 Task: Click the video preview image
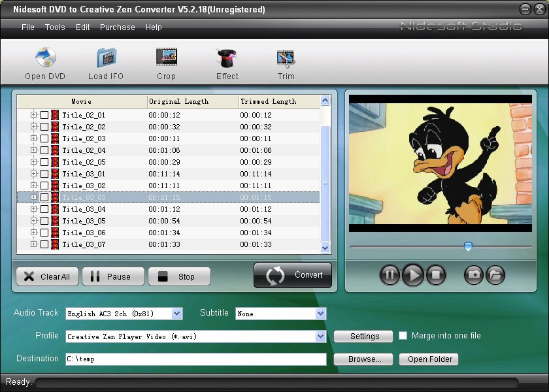[441, 163]
